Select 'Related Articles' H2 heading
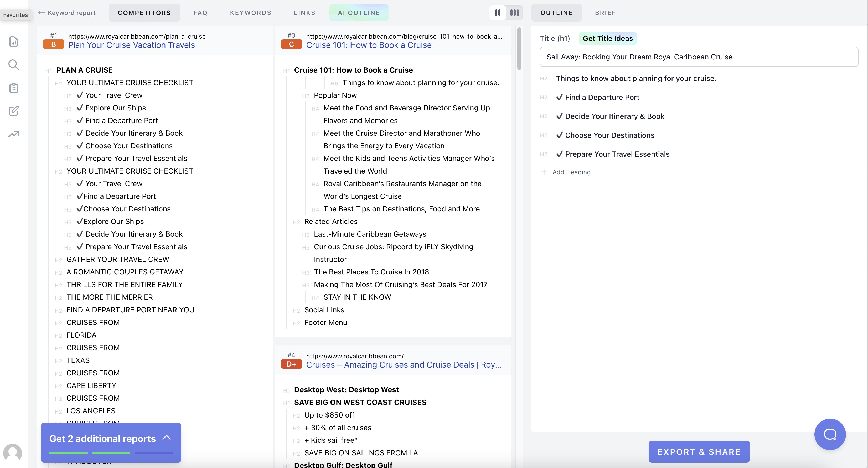868x468 pixels. pyautogui.click(x=330, y=222)
